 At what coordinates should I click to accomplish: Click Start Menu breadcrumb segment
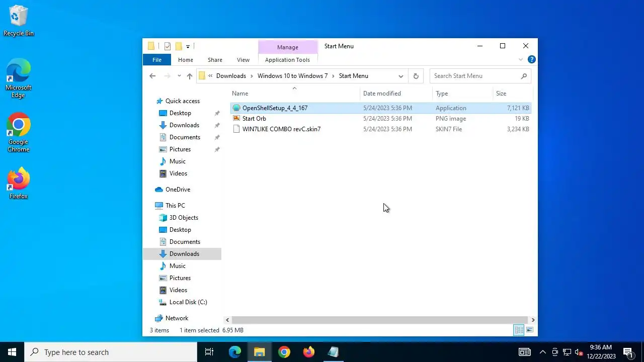point(354,76)
